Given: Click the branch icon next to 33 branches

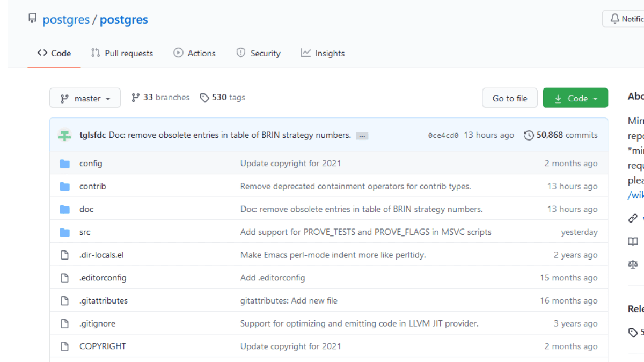Looking at the screenshot, I should tap(135, 98).
